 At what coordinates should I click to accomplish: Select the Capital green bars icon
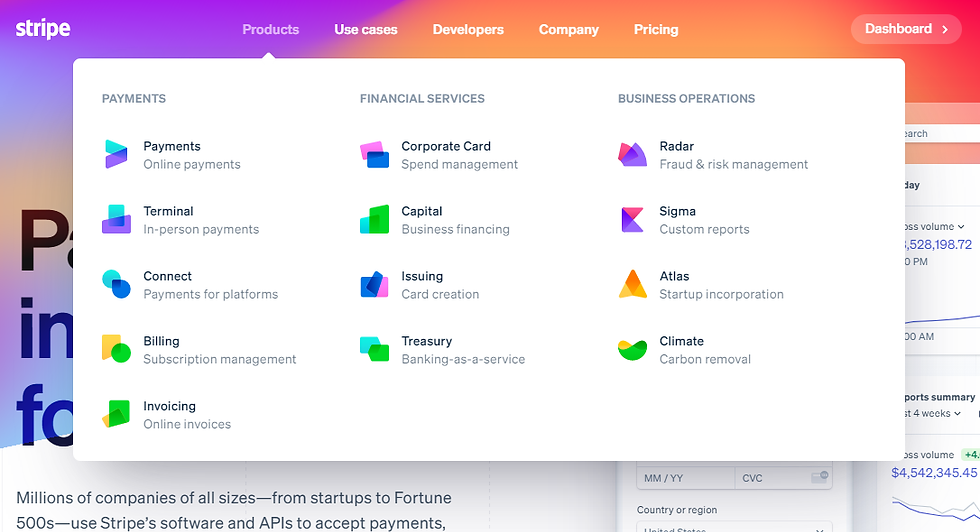(x=375, y=219)
